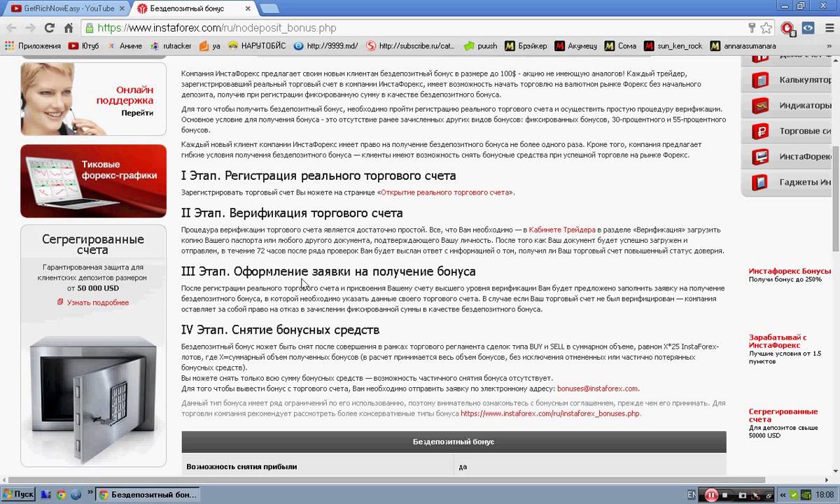Click the browser forward arrow
Viewport: 840px width, 504px height.
point(30,28)
